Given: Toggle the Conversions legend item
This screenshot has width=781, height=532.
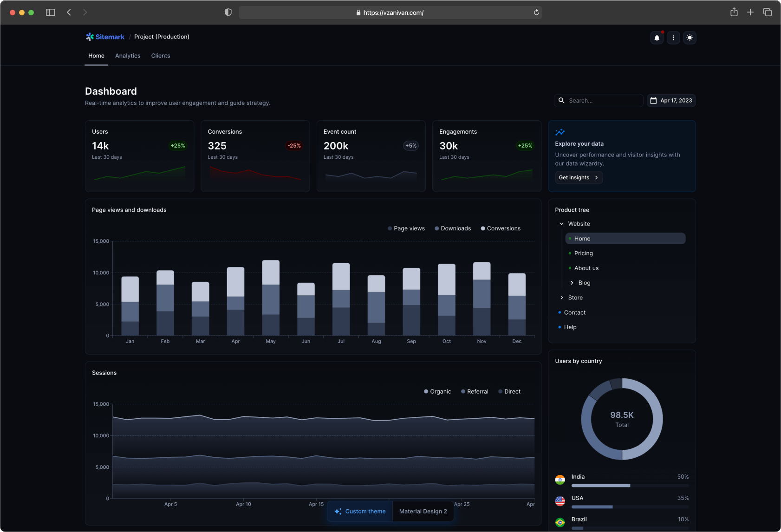Looking at the screenshot, I should click(x=501, y=228).
